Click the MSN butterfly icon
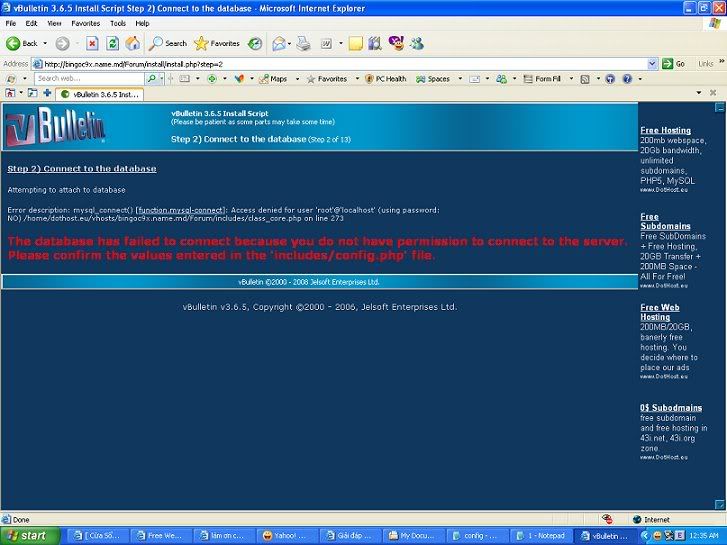 tap(239, 79)
